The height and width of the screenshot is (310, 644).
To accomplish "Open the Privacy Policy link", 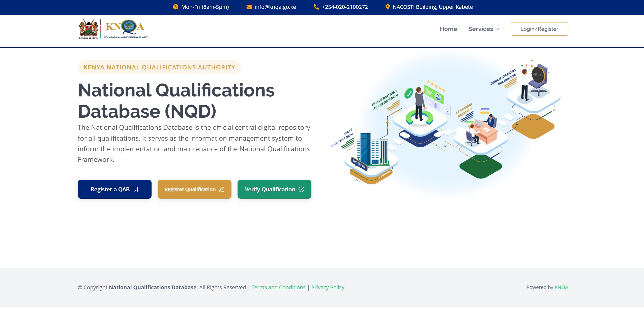I will tap(328, 287).
